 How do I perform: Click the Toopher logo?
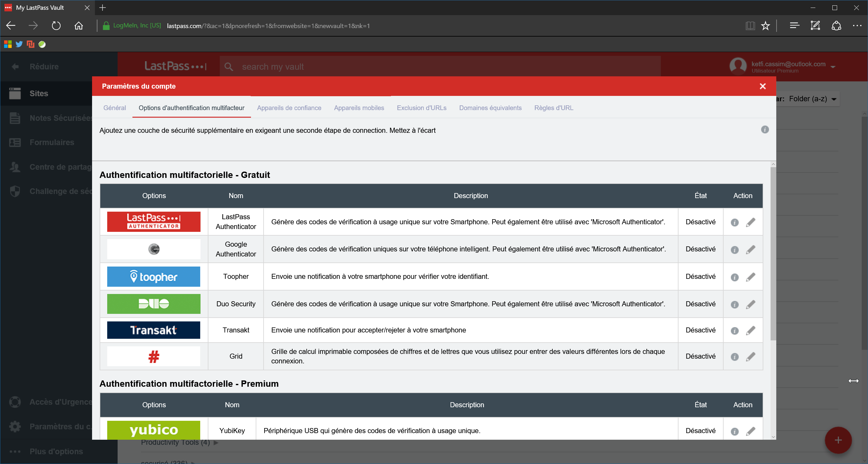[154, 277]
